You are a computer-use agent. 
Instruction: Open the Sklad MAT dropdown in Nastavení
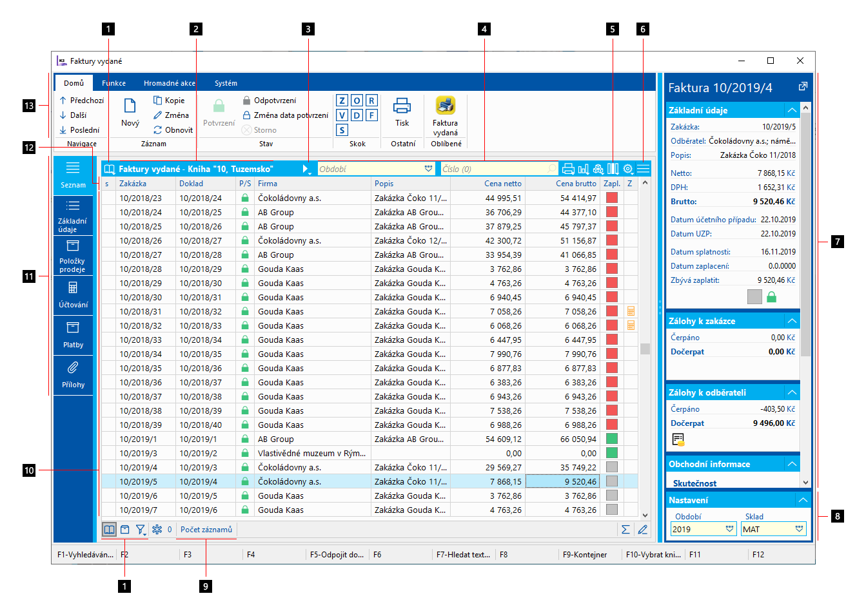click(799, 529)
